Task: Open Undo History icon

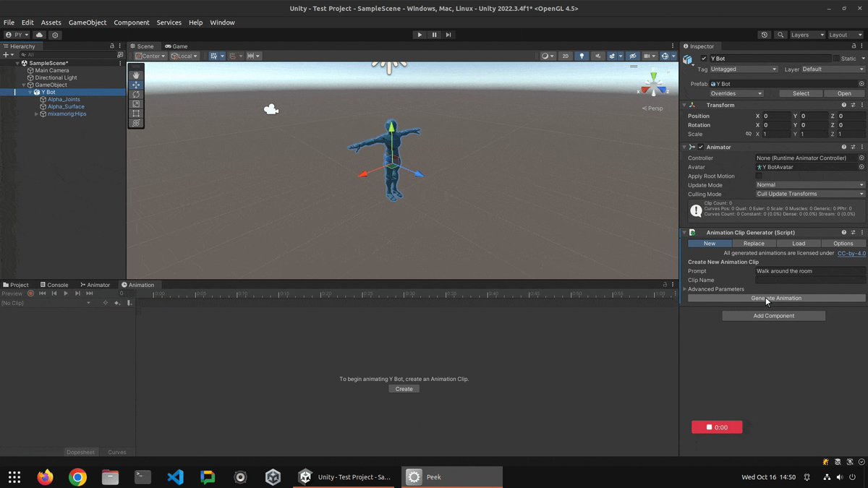Action: 765,35
